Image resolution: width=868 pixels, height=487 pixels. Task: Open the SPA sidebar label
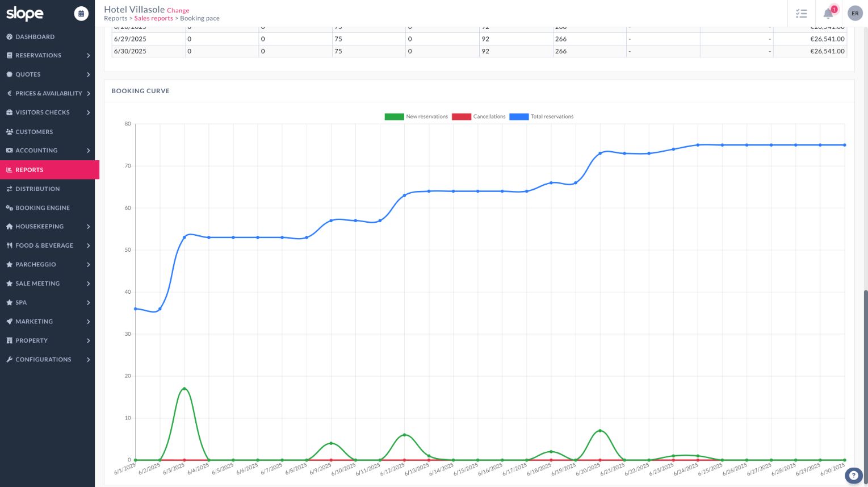click(21, 303)
